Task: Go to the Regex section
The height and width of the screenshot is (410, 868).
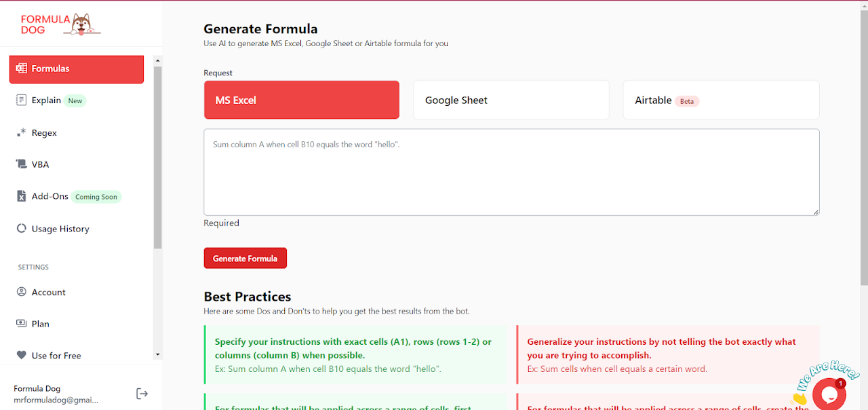Action: click(77, 132)
